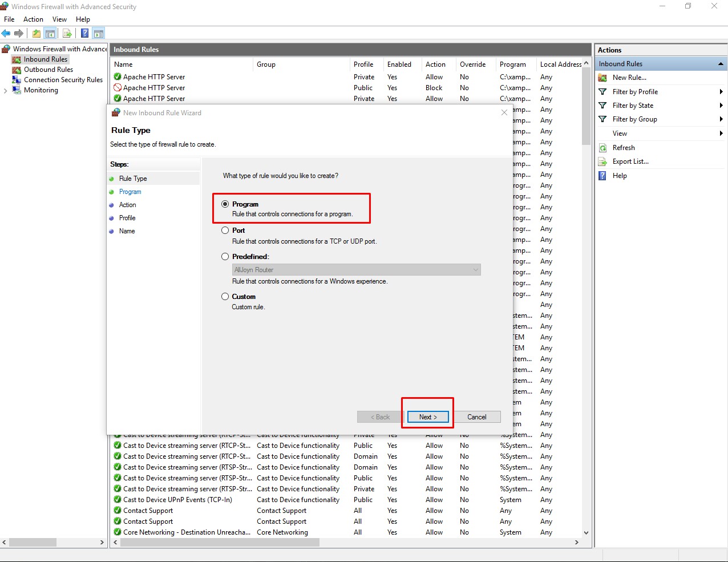Open the File menu
This screenshot has width=728, height=562.
click(9, 19)
